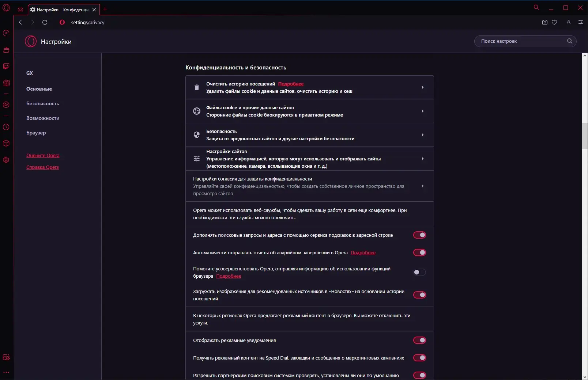Open bookmarks heart icon in the address bar
The image size is (588, 380).
(554, 22)
